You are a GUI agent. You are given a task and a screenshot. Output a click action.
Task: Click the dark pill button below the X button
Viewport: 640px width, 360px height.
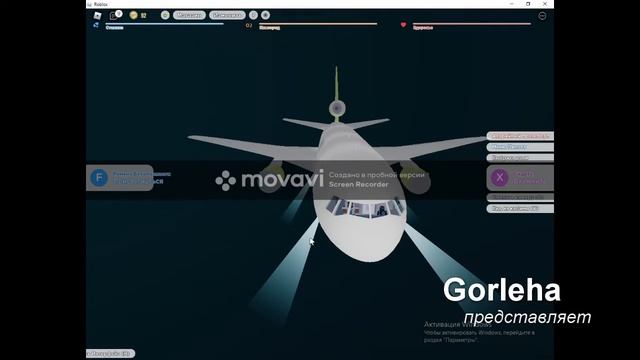coord(520,198)
